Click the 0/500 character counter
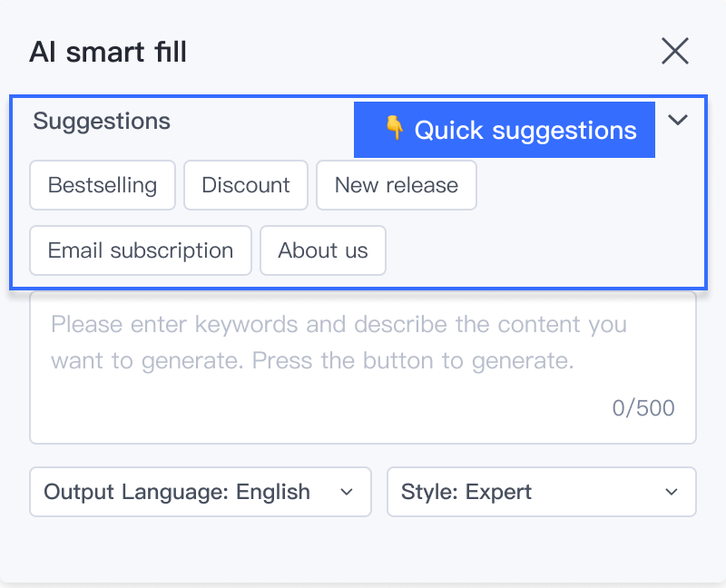The width and height of the screenshot is (726, 588). pos(643,408)
